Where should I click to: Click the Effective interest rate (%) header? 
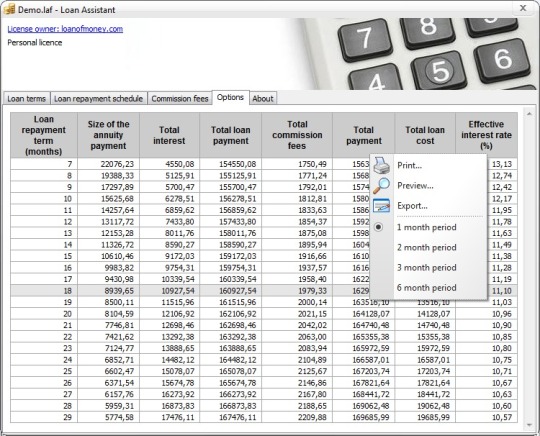coord(486,135)
